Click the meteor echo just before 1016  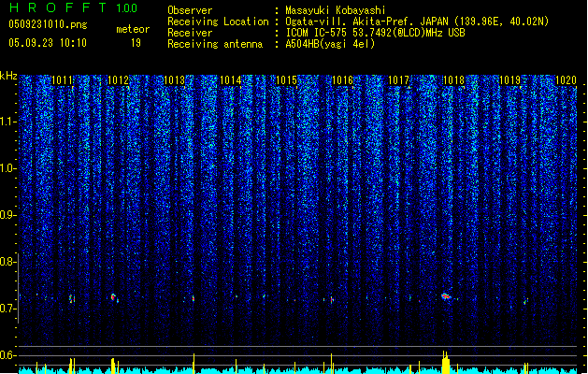[332, 300]
